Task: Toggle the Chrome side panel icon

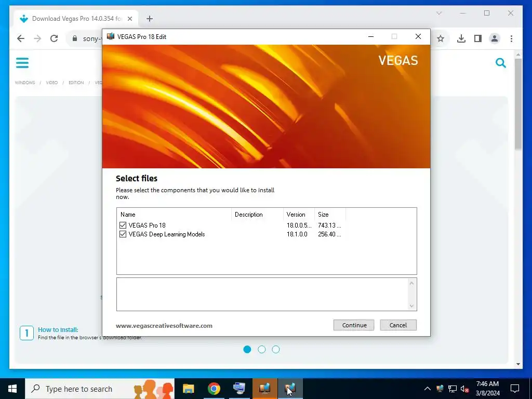Action: 478,38
